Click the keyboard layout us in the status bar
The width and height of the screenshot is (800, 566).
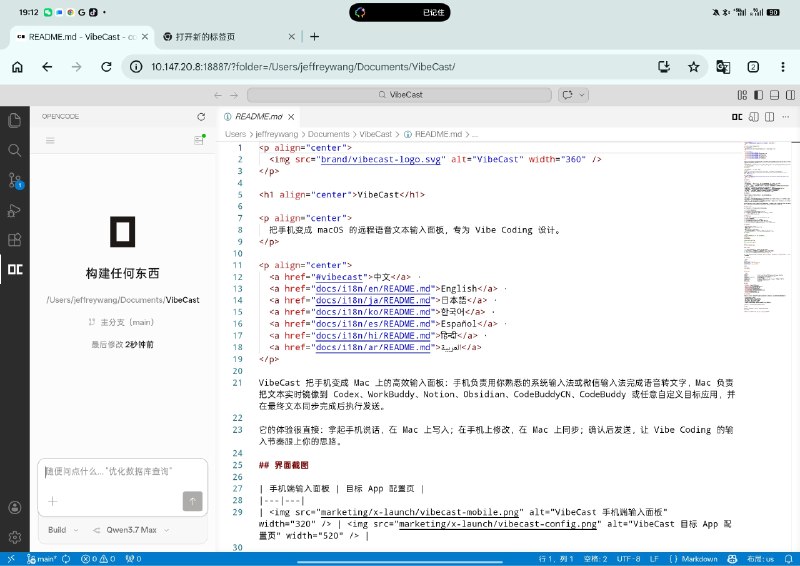pyautogui.click(x=760, y=559)
